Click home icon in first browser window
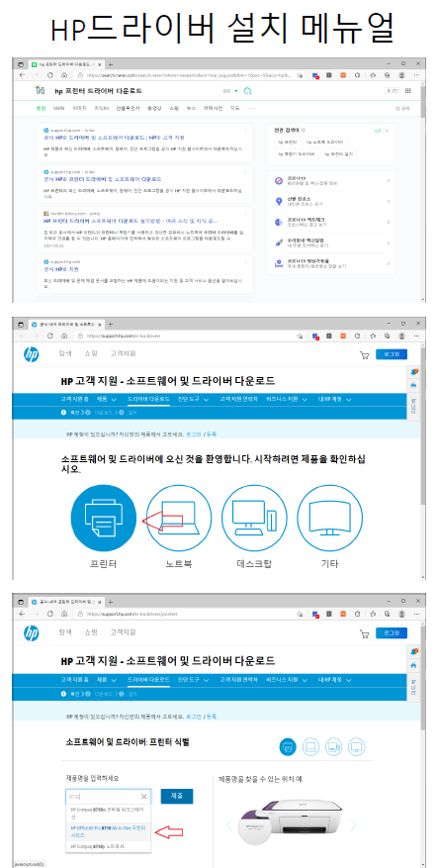The width and height of the screenshot is (438, 868). tap(64, 75)
